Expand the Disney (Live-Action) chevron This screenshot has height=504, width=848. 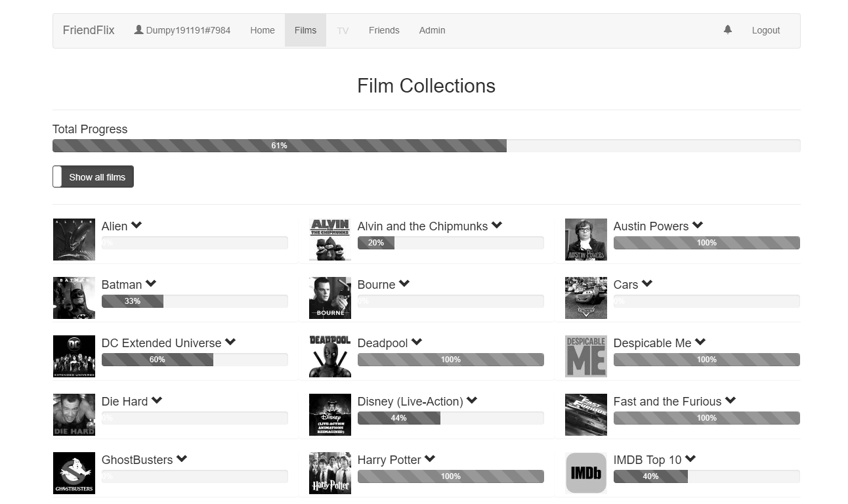click(472, 400)
